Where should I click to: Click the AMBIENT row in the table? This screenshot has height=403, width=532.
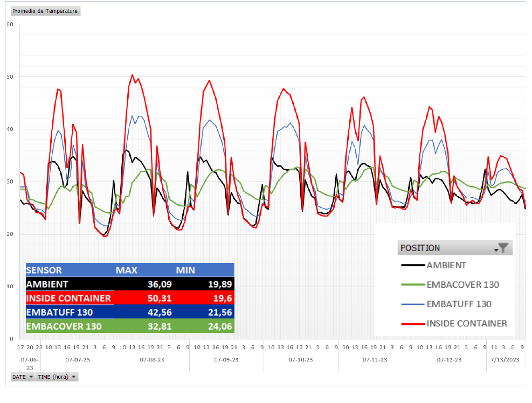click(130, 284)
